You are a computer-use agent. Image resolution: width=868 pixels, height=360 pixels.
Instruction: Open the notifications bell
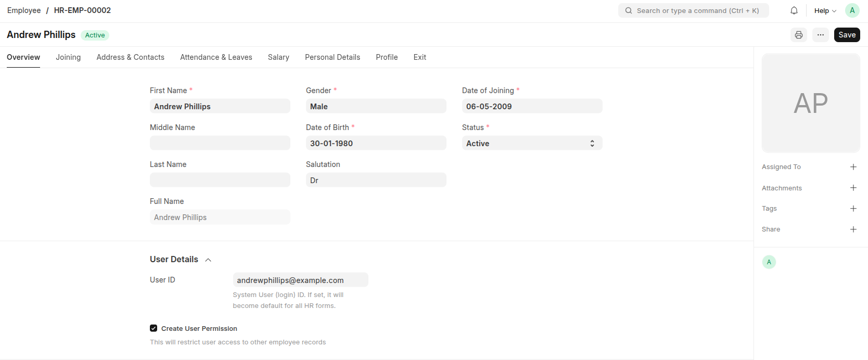[x=794, y=10]
